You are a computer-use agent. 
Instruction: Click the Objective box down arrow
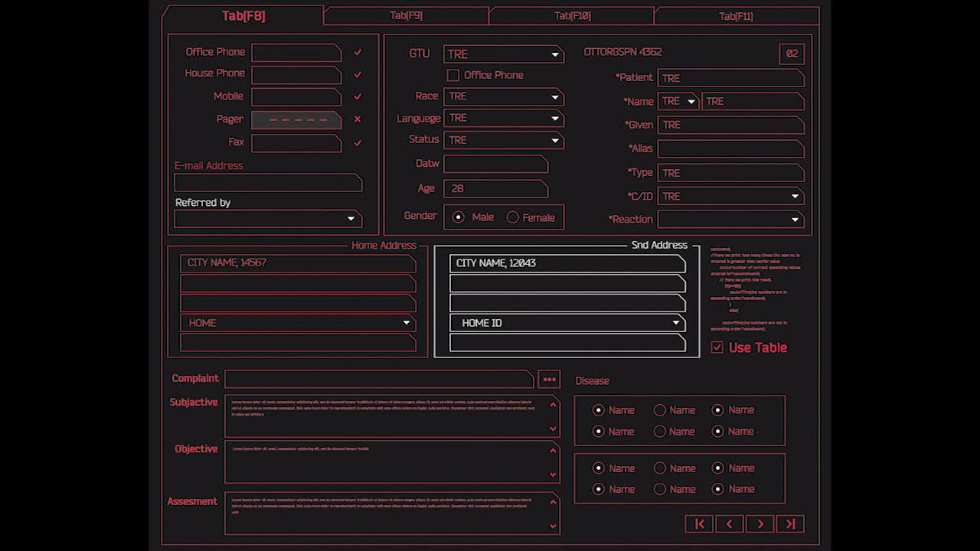[x=553, y=474]
